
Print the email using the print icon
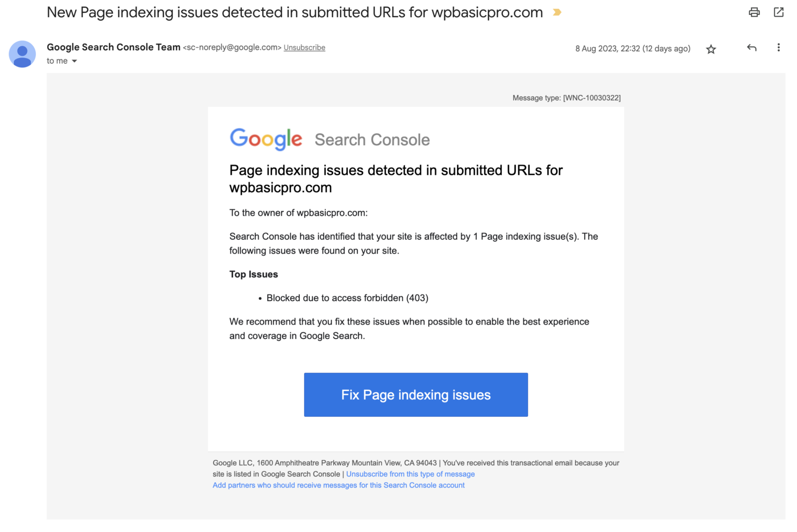(x=753, y=12)
